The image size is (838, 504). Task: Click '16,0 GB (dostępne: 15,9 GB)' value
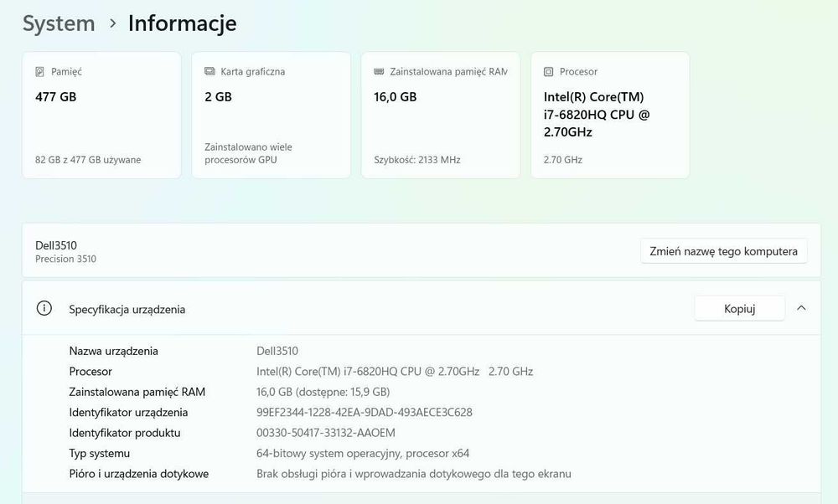pyautogui.click(x=323, y=393)
